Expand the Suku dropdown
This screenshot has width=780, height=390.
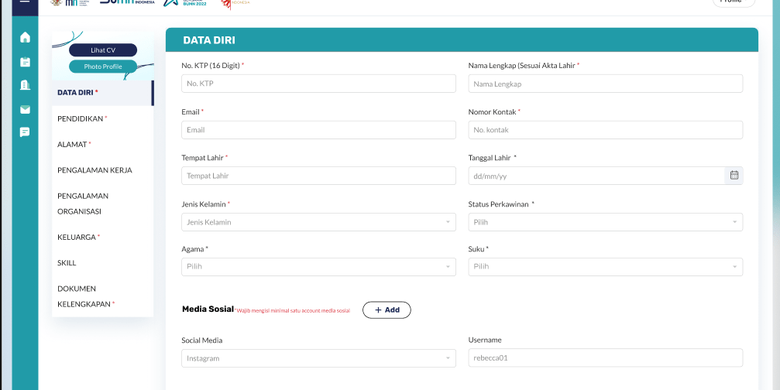pyautogui.click(x=605, y=267)
